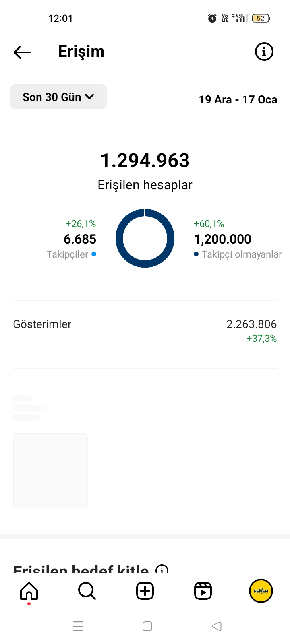Open the info icon beside Erişim
This screenshot has height=644, width=290.
(264, 52)
